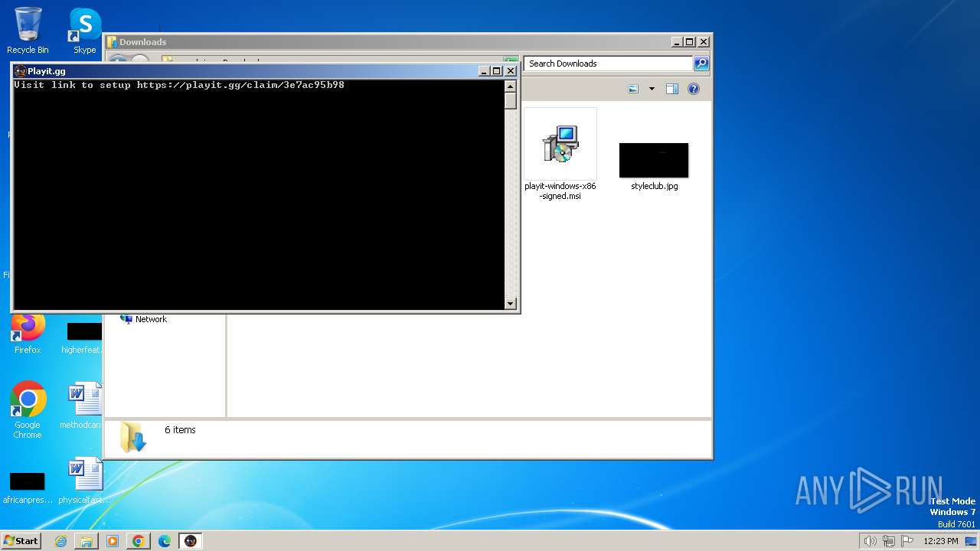The height and width of the screenshot is (551, 980).
Task: Click the Show desktop tray icon
Action: tap(971, 541)
